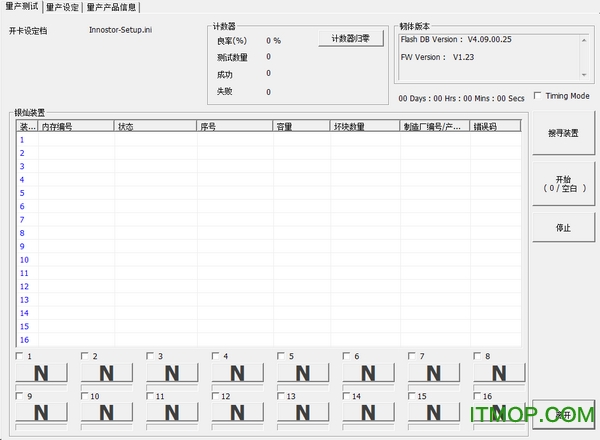The width and height of the screenshot is (600, 440).
Task: Switch to the 量产设定 tab
Action: click(x=63, y=7)
